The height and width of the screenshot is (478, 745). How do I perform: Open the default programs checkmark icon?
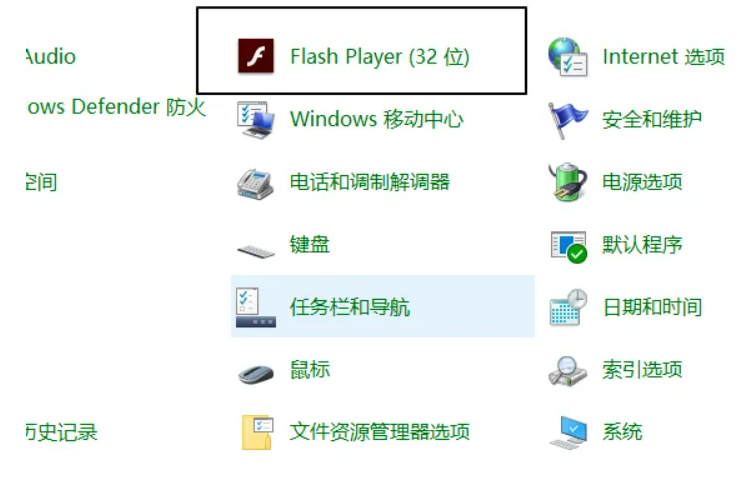coord(568,247)
